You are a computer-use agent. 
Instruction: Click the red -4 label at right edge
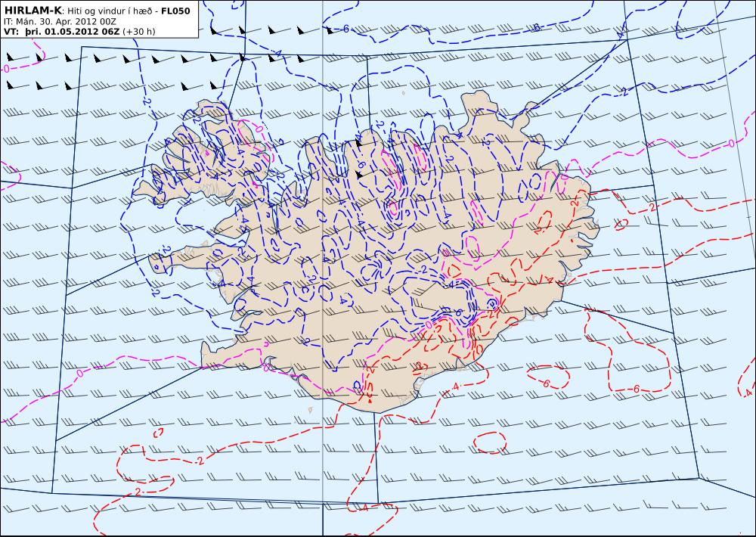[x=748, y=393]
